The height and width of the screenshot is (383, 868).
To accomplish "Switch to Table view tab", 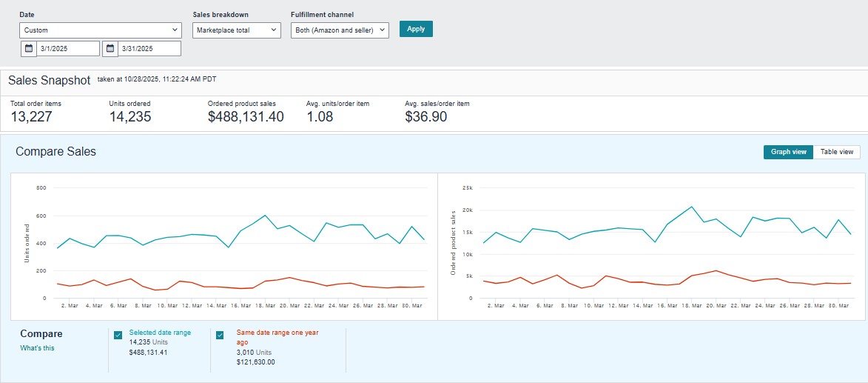I will click(837, 152).
